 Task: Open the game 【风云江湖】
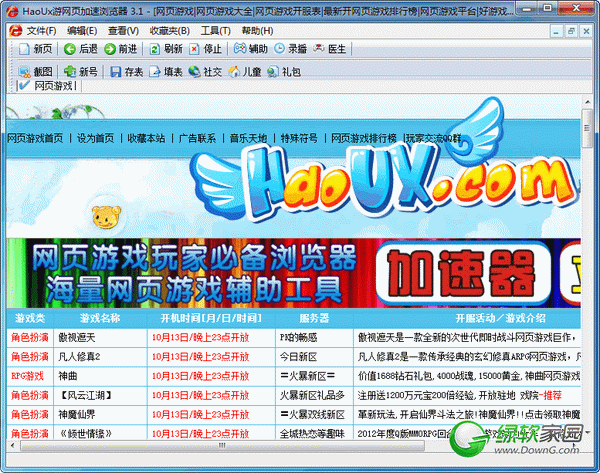point(86,395)
